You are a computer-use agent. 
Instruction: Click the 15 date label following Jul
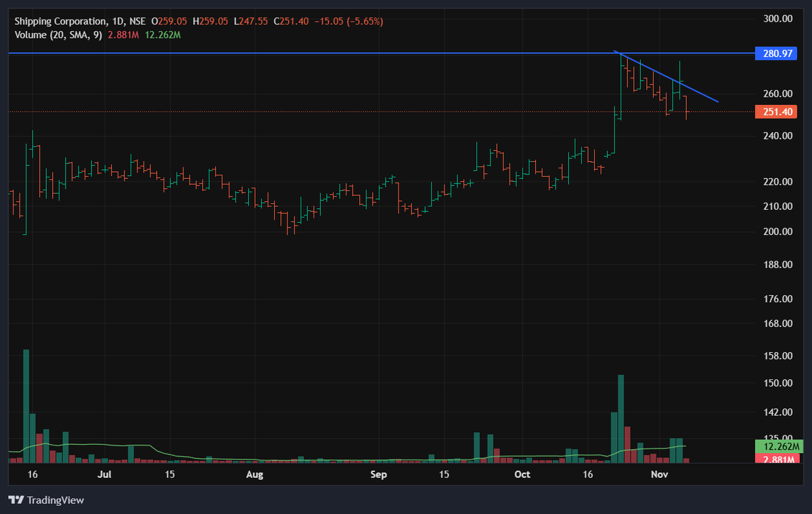(x=170, y=475)
